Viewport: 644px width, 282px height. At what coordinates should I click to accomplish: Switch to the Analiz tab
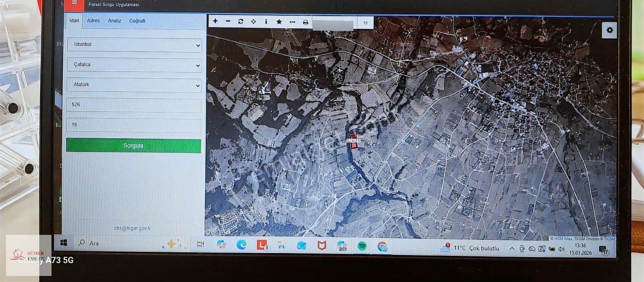[114, 21]
